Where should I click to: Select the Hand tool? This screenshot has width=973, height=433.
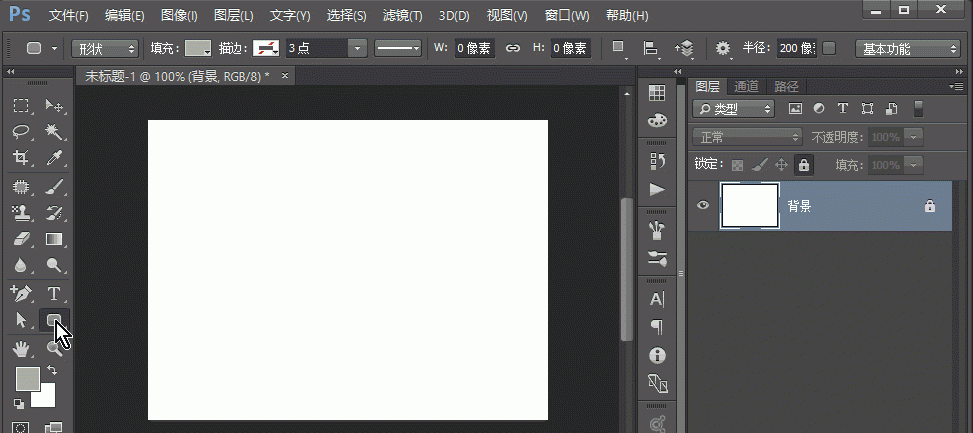(21, 347)
